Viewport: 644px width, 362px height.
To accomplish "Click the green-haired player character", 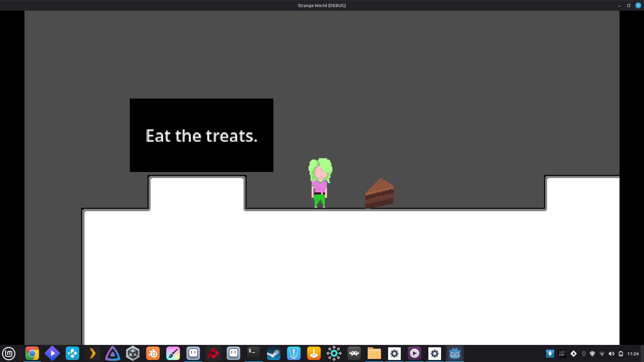I will point(320,183).
